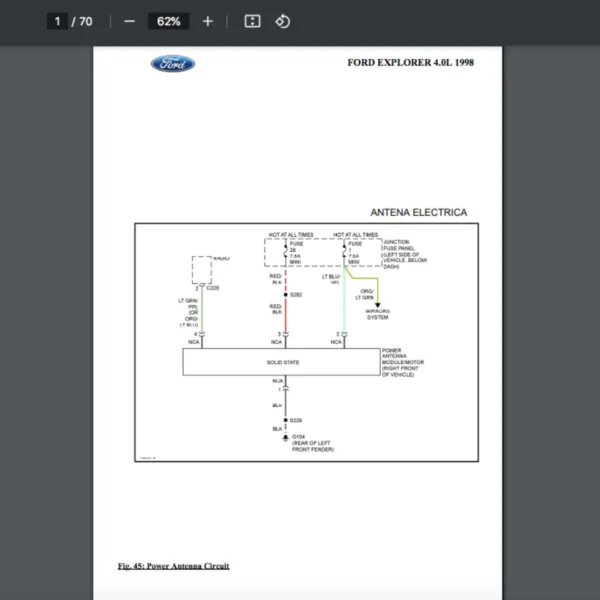Click the total page count 70
This screenshot has width=600, height=600.
[x=85, y=21]
